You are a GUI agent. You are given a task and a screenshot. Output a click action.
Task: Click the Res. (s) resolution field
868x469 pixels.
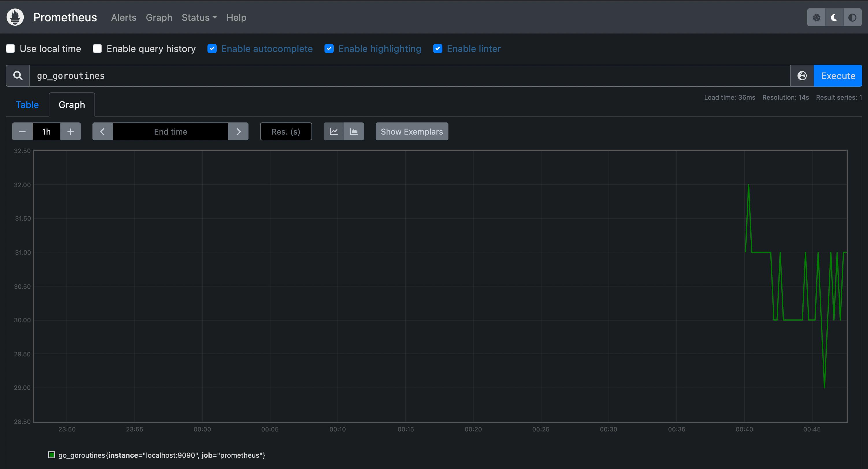[286, 132]
